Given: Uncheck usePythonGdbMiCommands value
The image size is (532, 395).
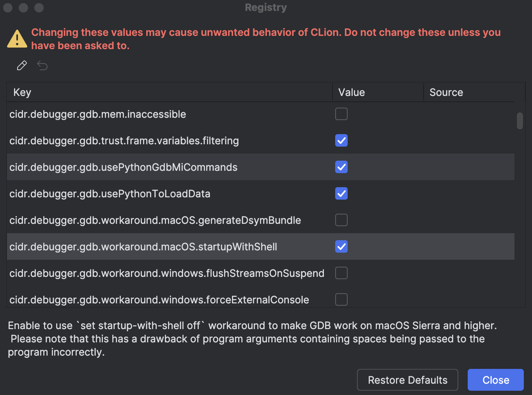Looking at the screenshot, I should 341,167.
